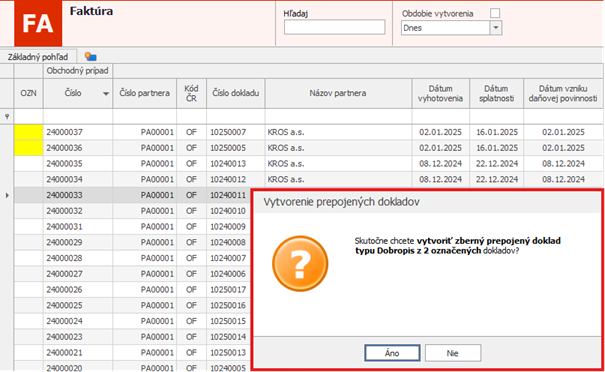Click the Dátum vyhotovenia column header

pos(440,93)
